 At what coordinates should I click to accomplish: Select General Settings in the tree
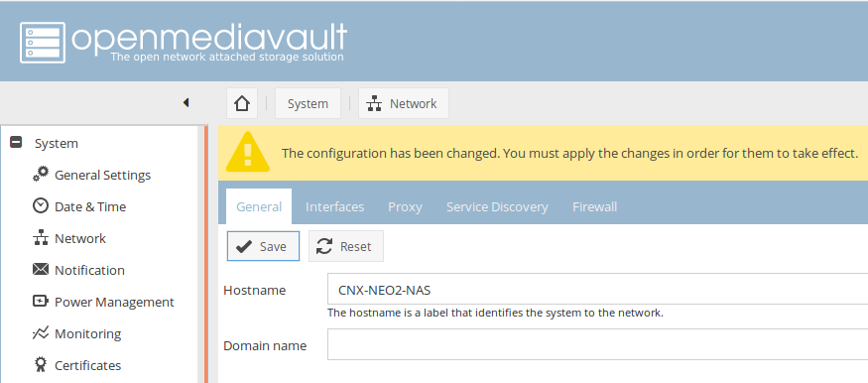point(102,175)
